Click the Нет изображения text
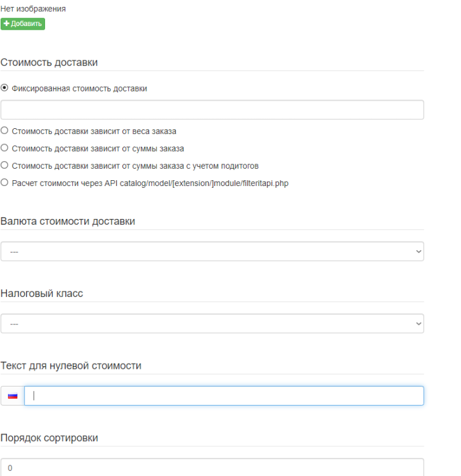 coord(33,10)
